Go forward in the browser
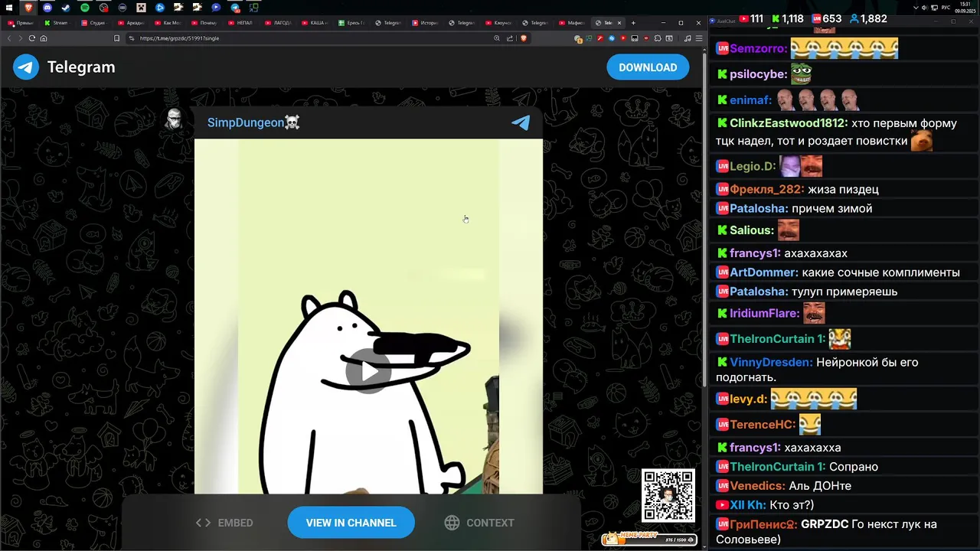Screen dimensions: 980x551 tap(21, 38)
